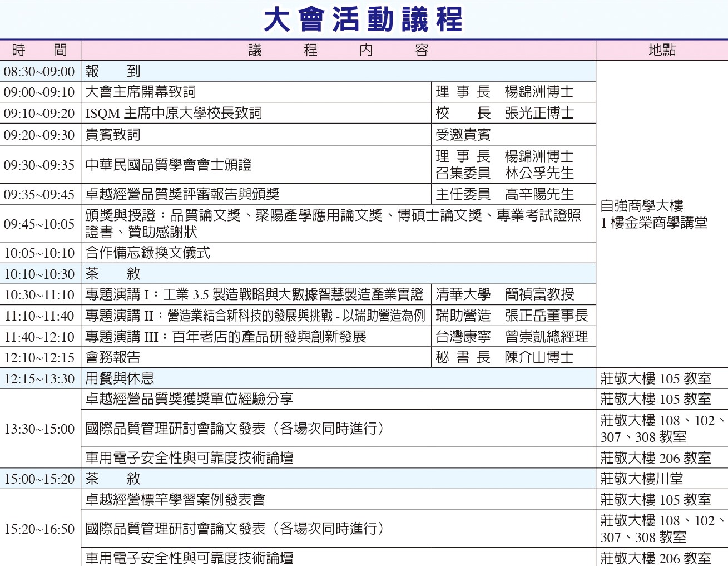The image size is (728, 566).
Task: Click 車用電子安全性與可靠度技術論壇 in 15:20 block
Action: click(x=189, y=558)
